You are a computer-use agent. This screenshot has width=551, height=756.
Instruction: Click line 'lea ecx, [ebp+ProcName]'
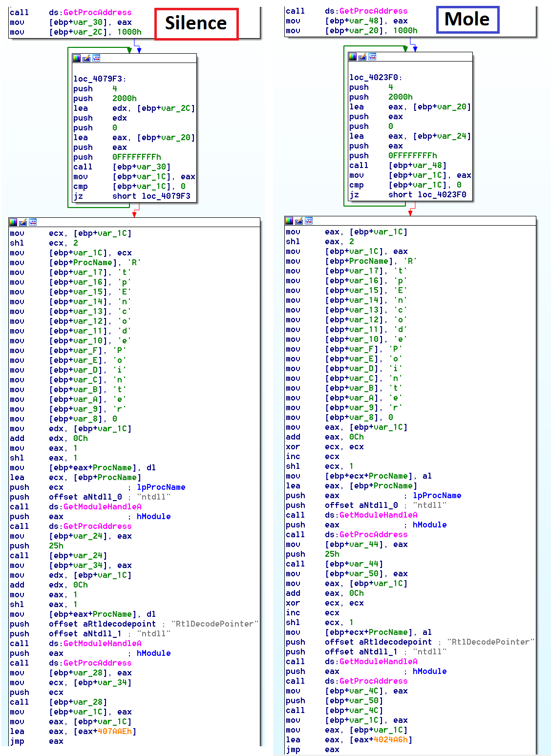[76, 478]
